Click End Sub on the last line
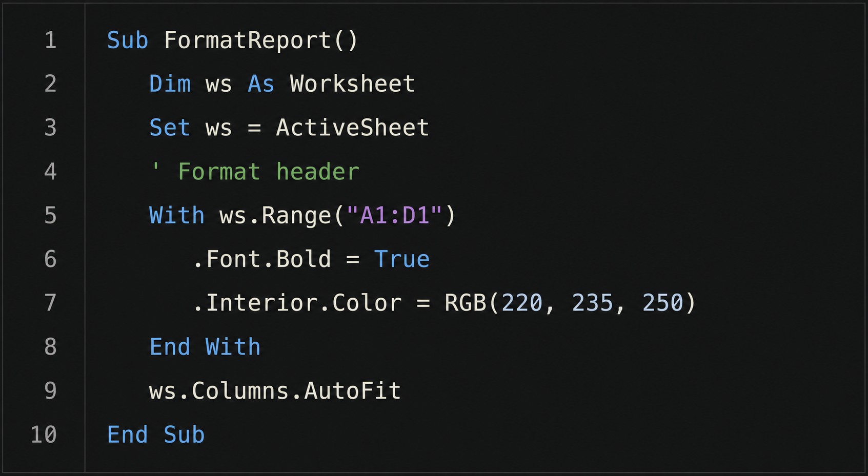This screenshot has height=476, width=868. tap(156, 434)
